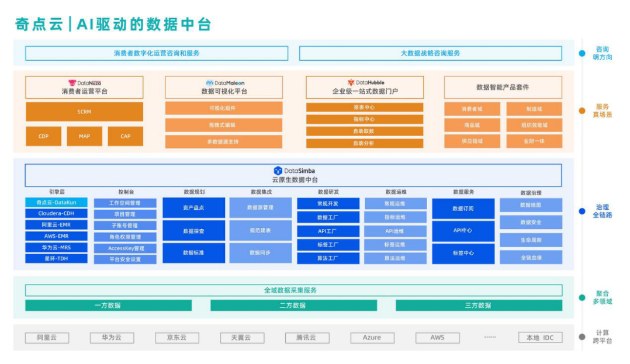
Task: Click the 一方数据 green bar
Action: point(109,306)
